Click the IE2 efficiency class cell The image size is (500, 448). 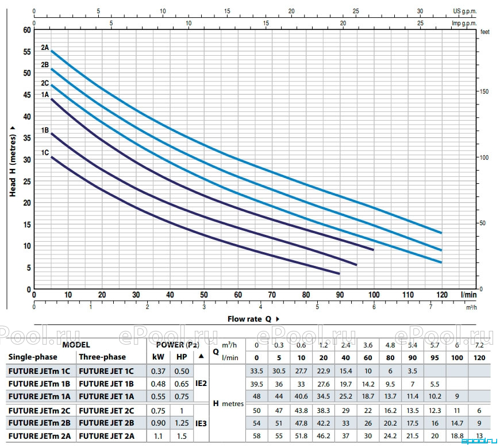point(201,383)
